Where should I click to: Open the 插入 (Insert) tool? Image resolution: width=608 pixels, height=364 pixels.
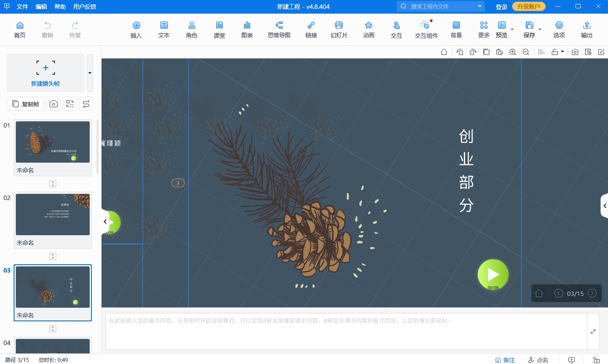[x=136, y=30]
